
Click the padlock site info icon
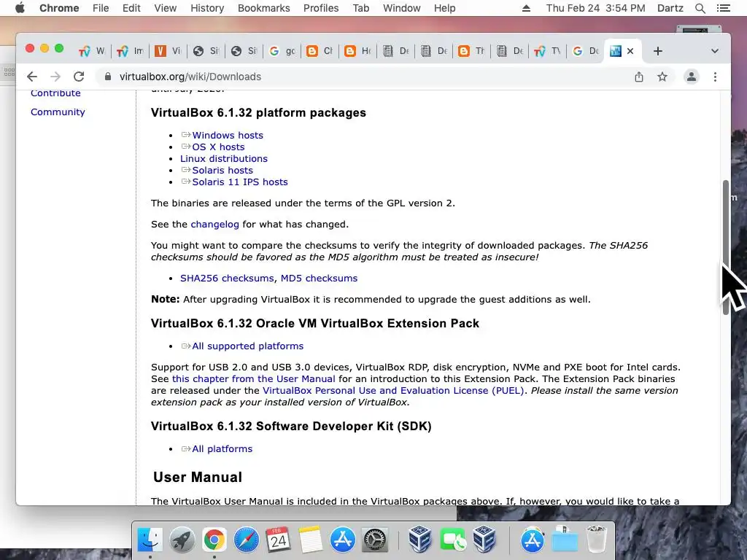108,77
